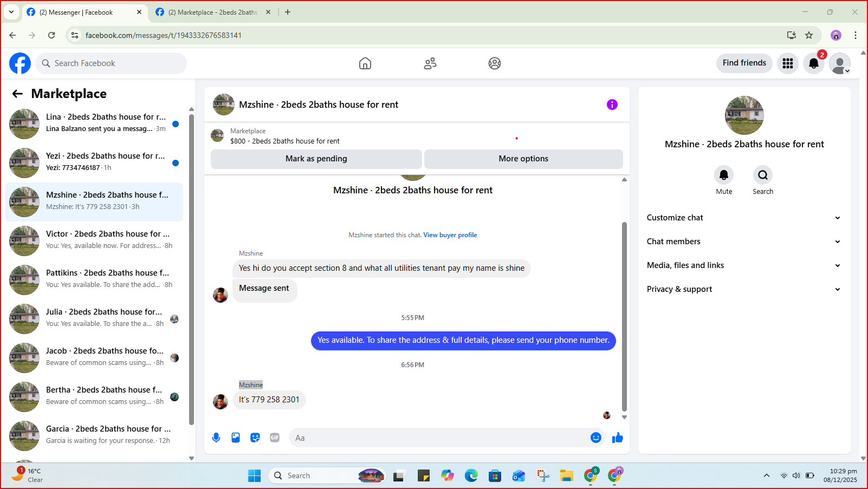Screen dimensions: 868x489
Task: Click the back arrow beside Marketplace
Action: coord(17,94)
